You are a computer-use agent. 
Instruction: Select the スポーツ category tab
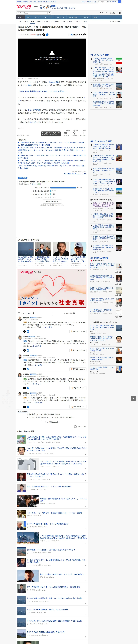[56, 21]
